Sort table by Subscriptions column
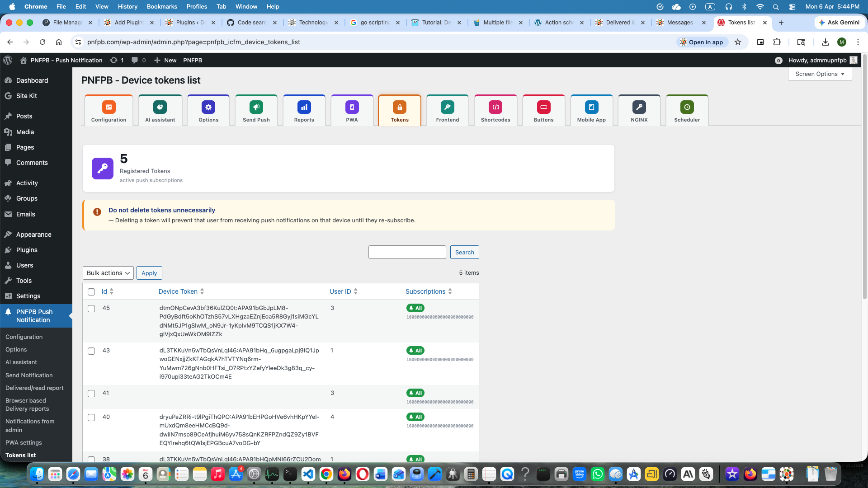 [x=425, y=291]
